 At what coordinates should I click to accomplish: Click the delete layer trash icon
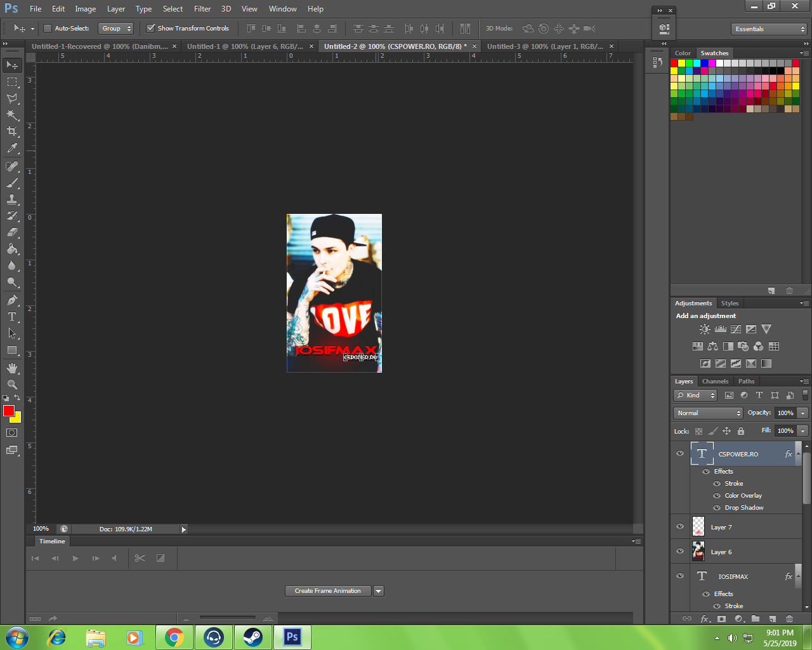pyautogui.click(x=789, y=618)
